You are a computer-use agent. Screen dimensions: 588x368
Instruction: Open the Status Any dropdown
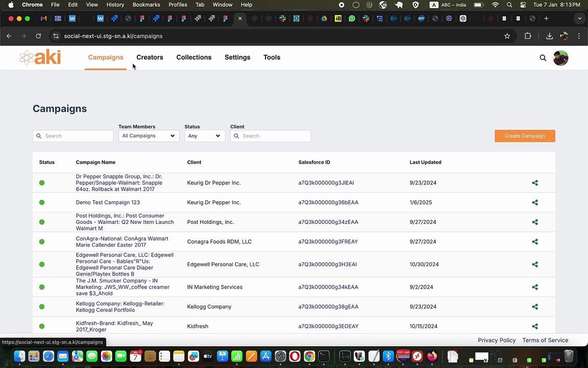205,136
